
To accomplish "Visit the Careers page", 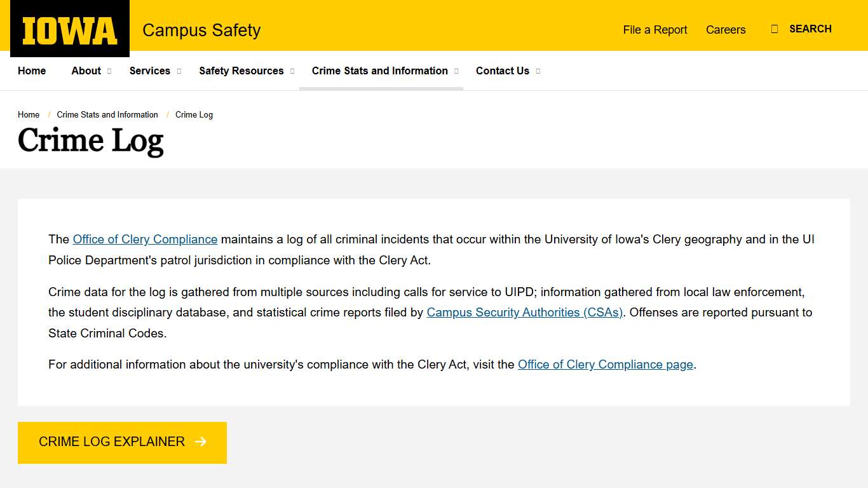I will (x=726, y=30).
